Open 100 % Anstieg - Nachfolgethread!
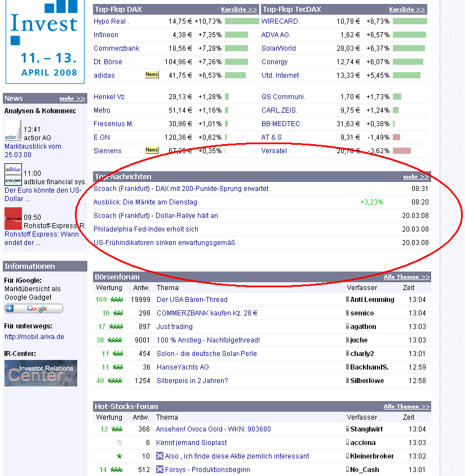Viewport: 465px width, 476px height. pos(208,340)
